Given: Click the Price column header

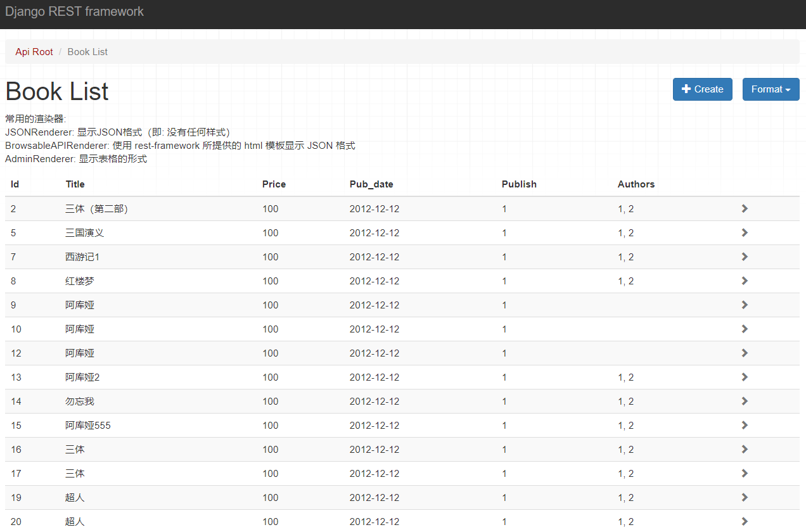Looking at the screenshot, I should tap(274, 184).
